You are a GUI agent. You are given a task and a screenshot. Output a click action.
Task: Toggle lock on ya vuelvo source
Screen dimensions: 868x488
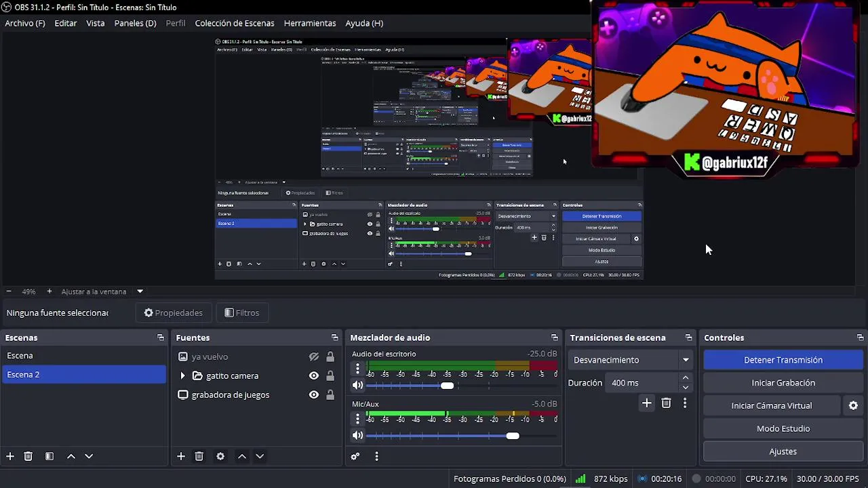[330, 357]
